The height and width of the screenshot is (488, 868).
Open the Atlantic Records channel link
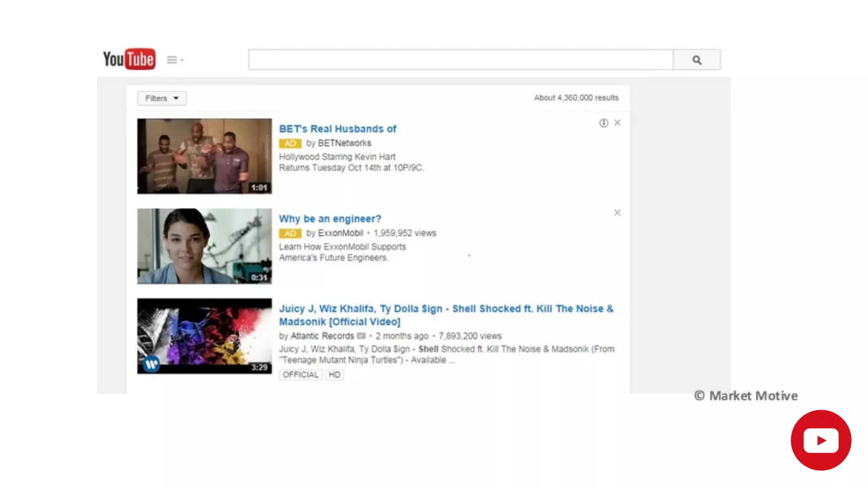[x=322, y=336]
